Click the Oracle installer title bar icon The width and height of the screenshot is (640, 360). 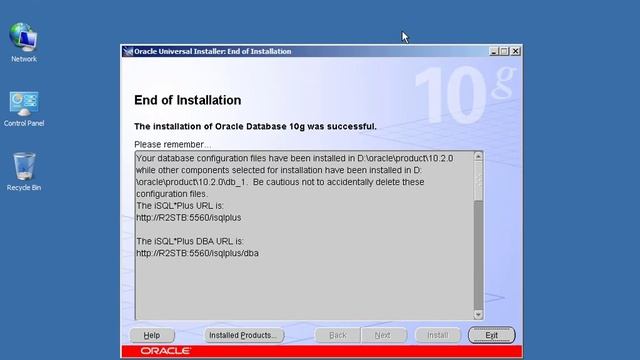(128, 51)
